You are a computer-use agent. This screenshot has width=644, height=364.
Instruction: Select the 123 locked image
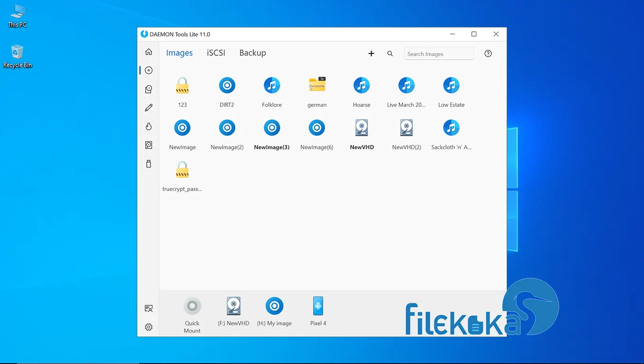point(182,85)
